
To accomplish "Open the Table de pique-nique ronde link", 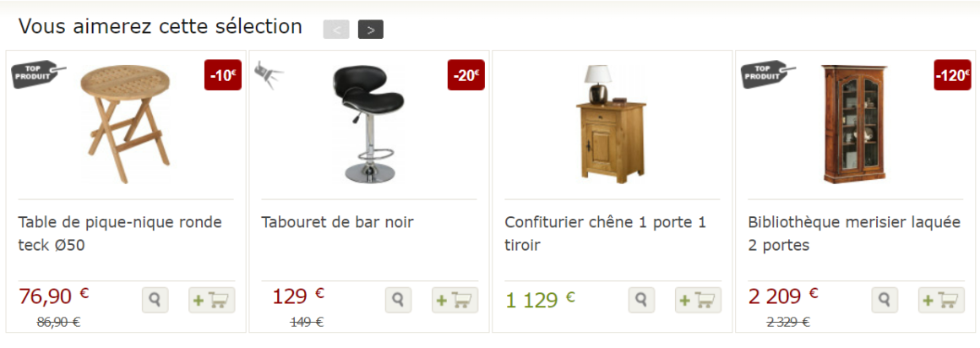I will (120, 234).
